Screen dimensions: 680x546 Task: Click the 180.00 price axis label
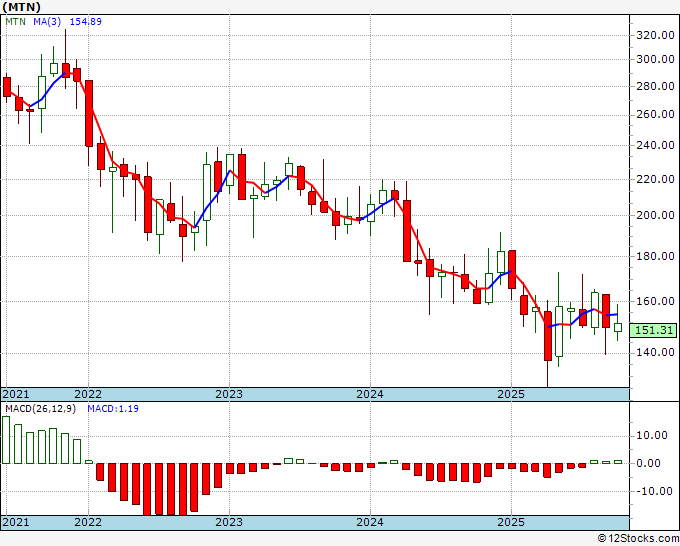point(655,256)
